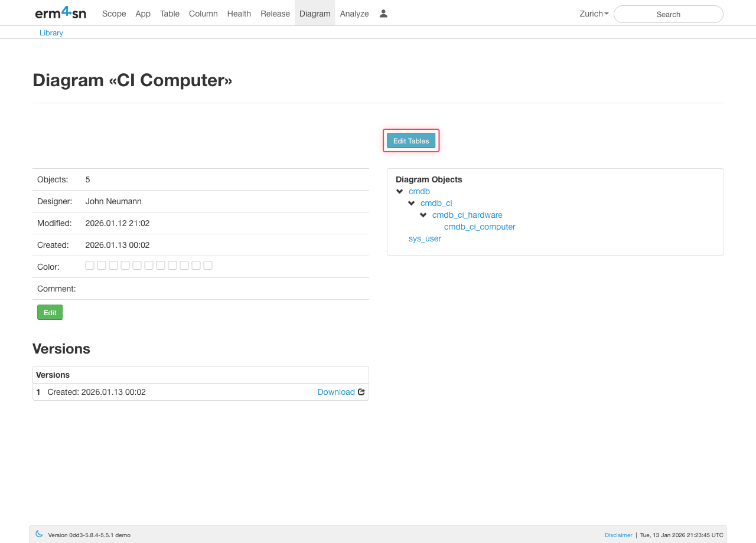Open the Disclaimer link in footer
The image size is (756, 543).
[618, 535]
